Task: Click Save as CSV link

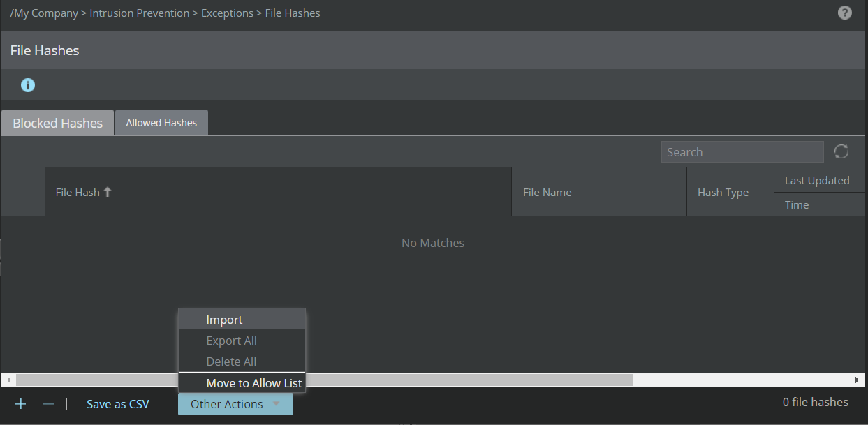Action: click(118, 404)
